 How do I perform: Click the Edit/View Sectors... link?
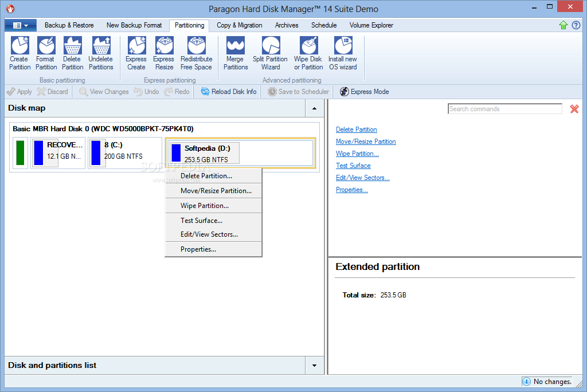pyautogui.click(x=363, y=178)
